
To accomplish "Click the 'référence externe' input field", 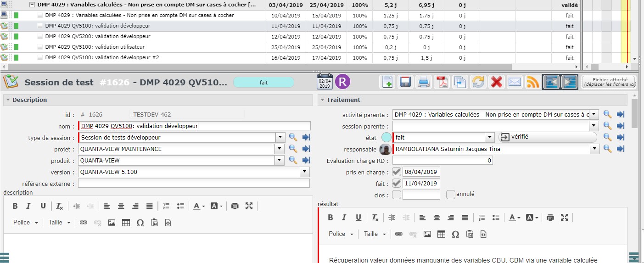I will [x=194, y=184].
